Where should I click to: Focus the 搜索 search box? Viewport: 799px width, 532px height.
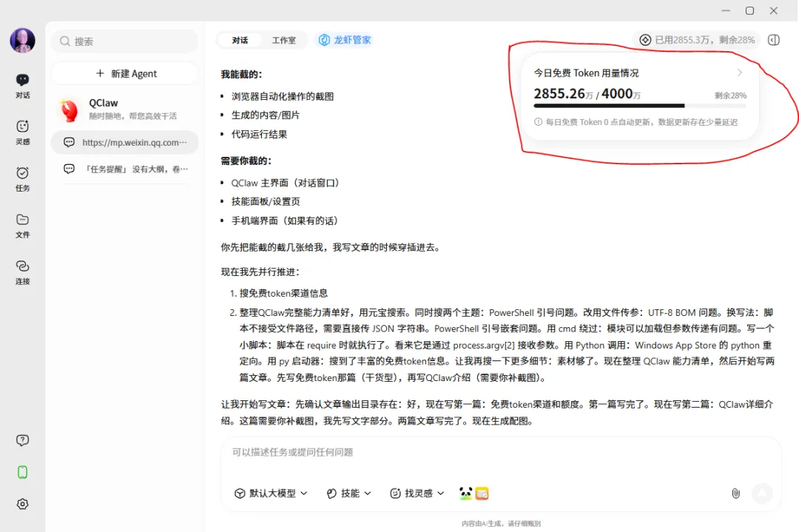pos(124,41)
